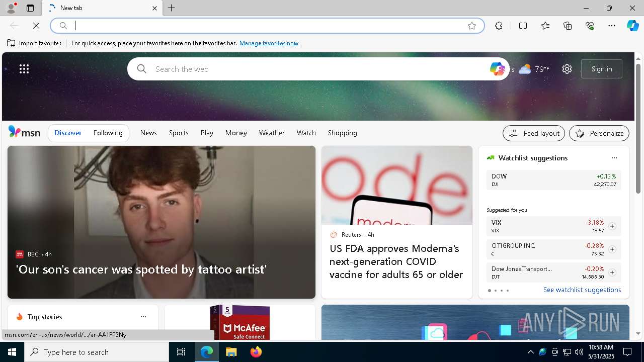Open page settings gear icon
The image size is (644, 362).
click(x=567, y=69)
